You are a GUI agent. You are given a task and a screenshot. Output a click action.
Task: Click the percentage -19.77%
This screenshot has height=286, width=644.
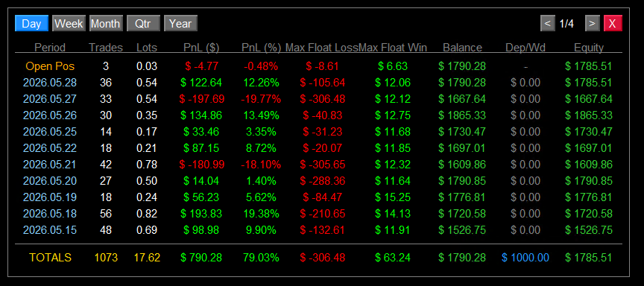(261, 99)
